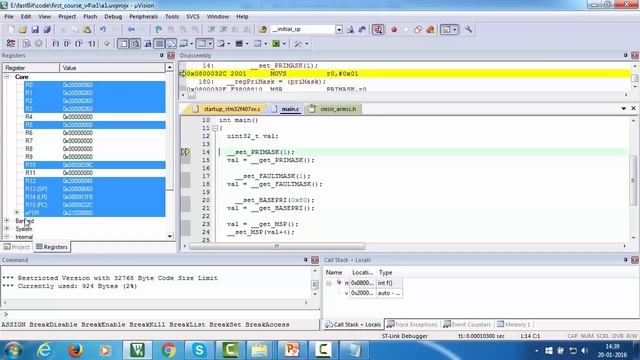Step into one line

tap(56, 43)
